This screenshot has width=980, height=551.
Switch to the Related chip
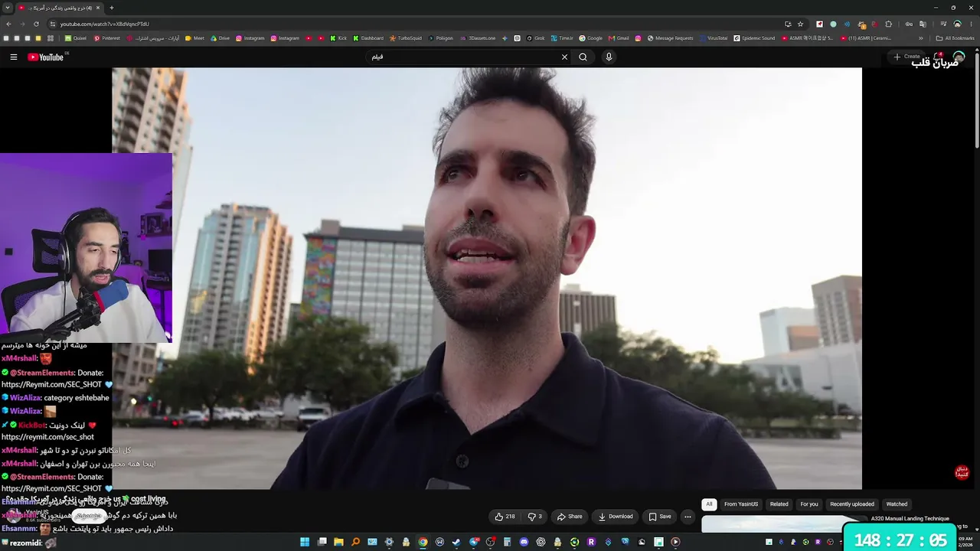[x=779, y=504]
